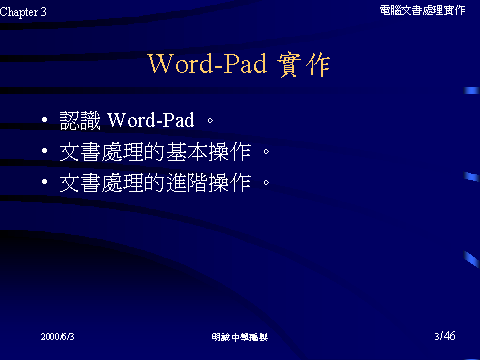Click the date "2000/6/3" in footer
The height and width of the screenshot is (360, 480).
(x=57, y=336)
